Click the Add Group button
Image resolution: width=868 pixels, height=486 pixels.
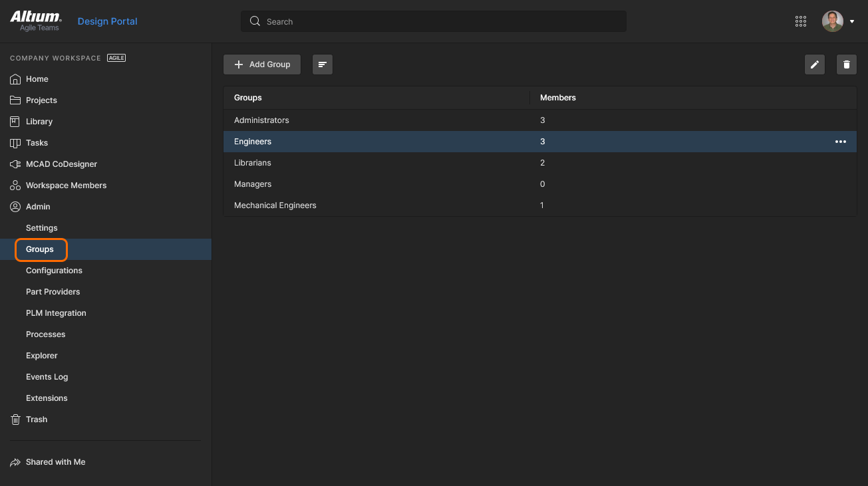(x=262, y=64)
